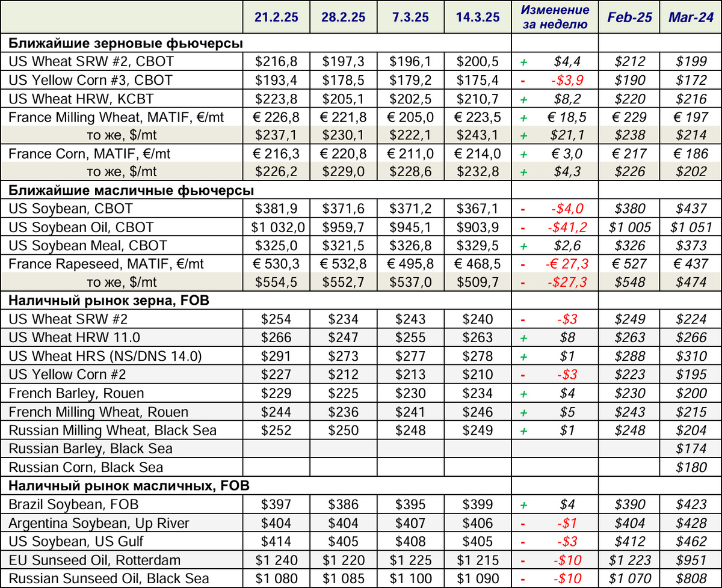Click the US Soybean Meal, CBOT label
The image size is (722, 588).
pos(87,246)
